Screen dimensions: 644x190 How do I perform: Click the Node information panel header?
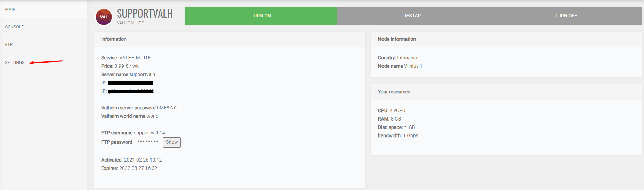click(x=507, y=39)
